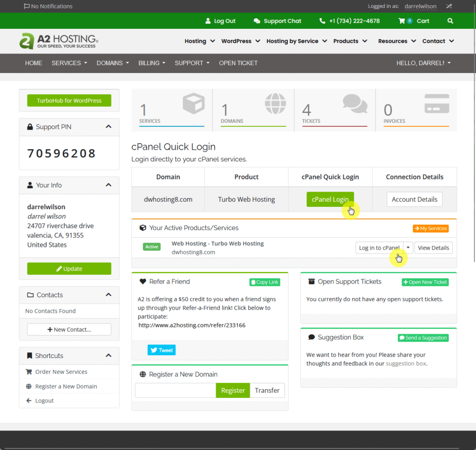The image size is (476, 450).
Task: Collapse the Shortcuts panel
Action: (108, 356)
